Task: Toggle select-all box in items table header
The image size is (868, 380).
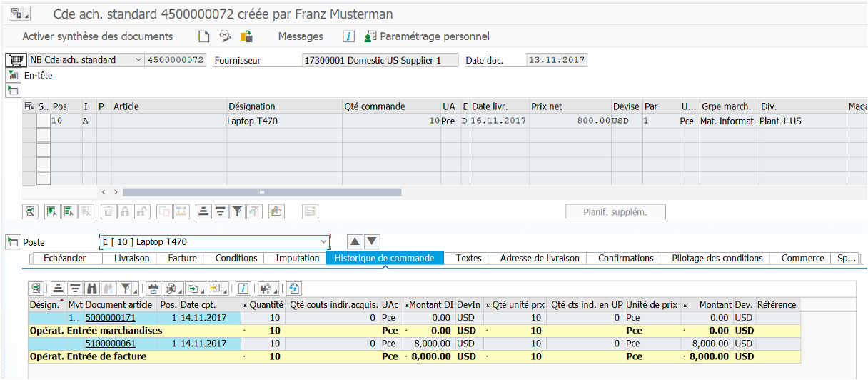Action: click(29, 106)
